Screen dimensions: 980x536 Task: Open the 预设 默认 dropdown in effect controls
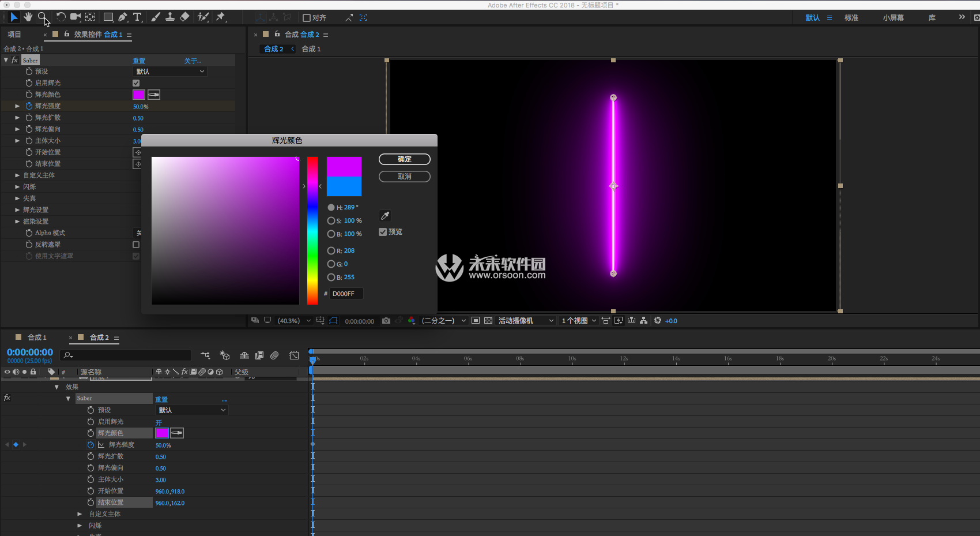click(x=170, y=72)
